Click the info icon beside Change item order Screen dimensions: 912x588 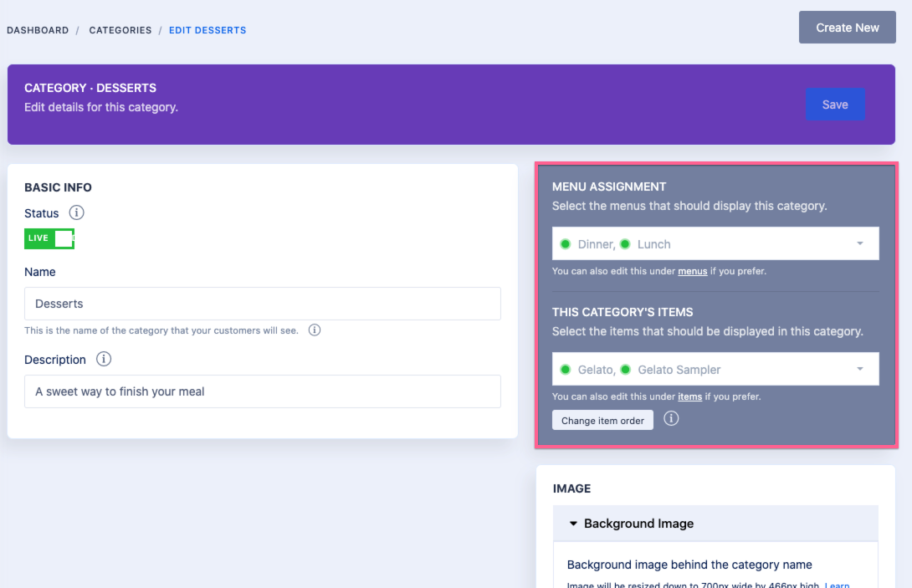[671, 419]
